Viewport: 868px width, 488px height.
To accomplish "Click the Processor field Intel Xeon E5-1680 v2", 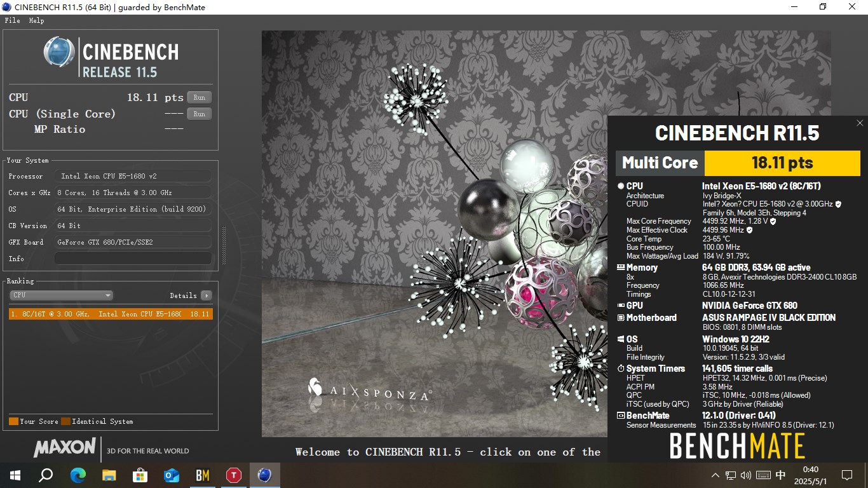I will (x=133, y=176).
